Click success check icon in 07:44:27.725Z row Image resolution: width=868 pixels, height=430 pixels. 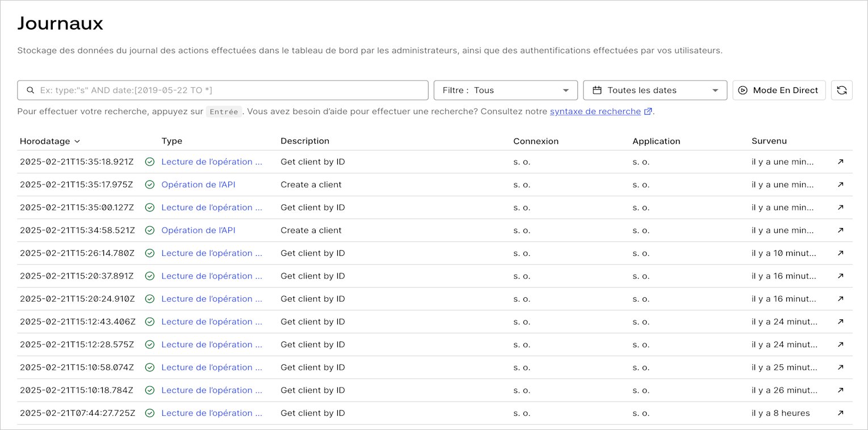point(150,413)
